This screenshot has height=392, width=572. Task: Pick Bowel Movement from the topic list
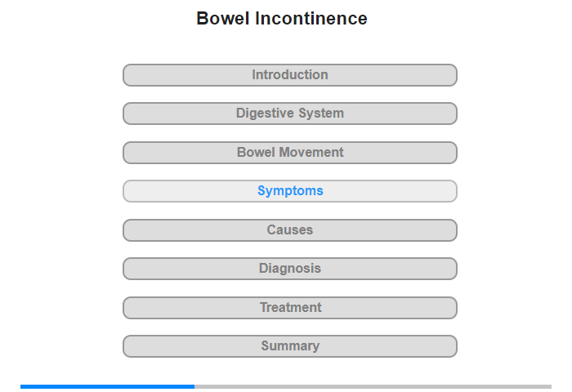coord(289,153)
